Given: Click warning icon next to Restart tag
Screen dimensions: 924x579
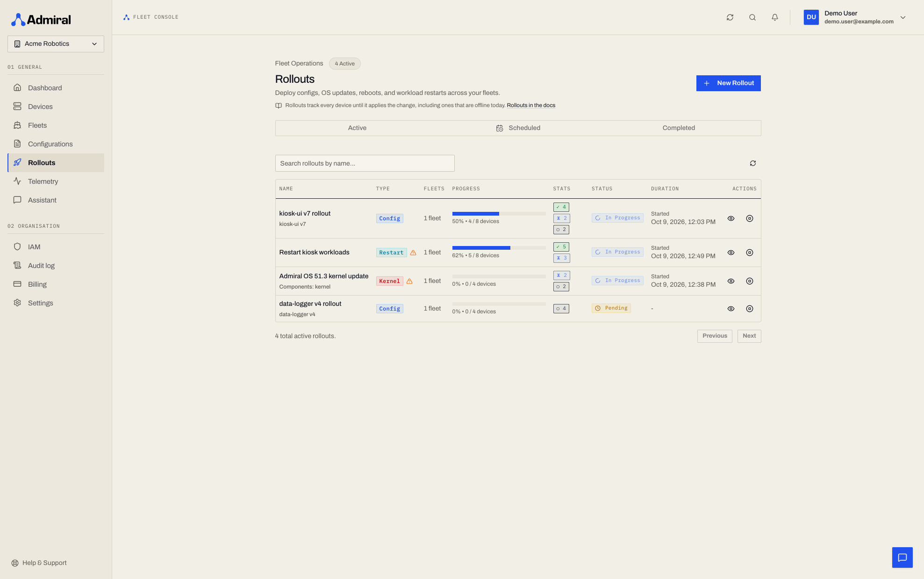Looking at the screenshot, I should coord(413,253).
